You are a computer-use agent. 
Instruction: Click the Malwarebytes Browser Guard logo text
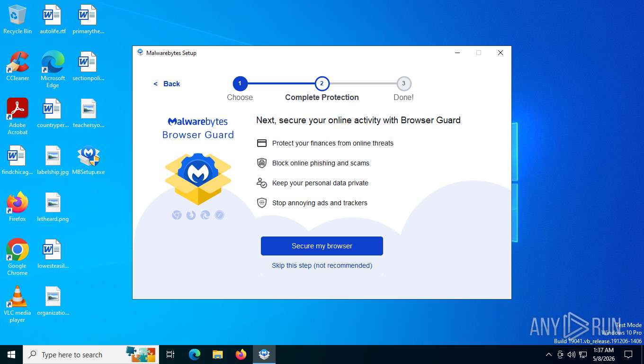tap(198, 128)
